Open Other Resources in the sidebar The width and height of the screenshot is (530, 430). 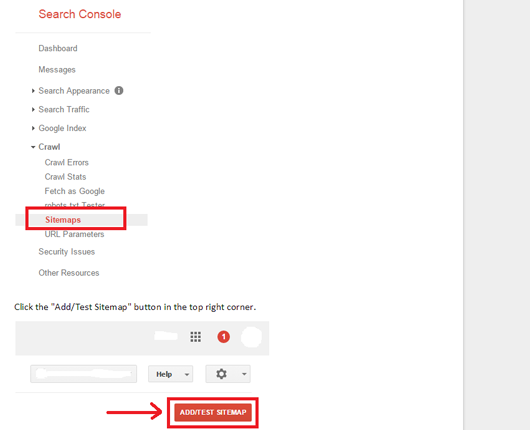69,273
